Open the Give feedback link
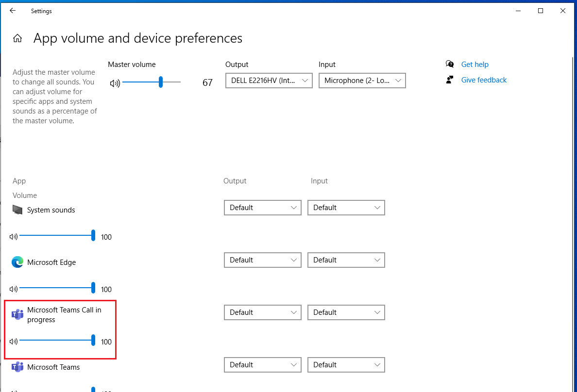The height and width of the screenshot is (392, 577). tap(484, 80)
